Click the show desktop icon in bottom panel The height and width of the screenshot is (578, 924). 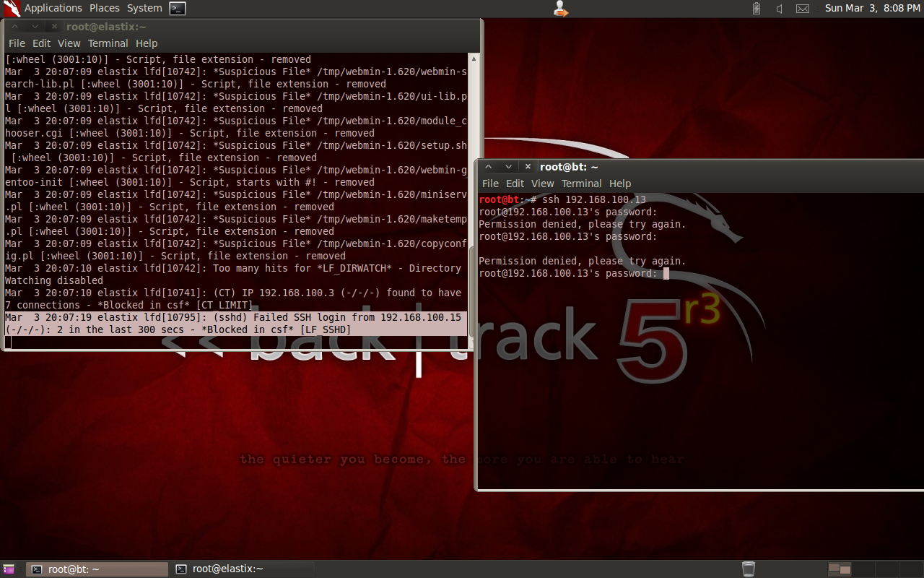(x=9, y=569)
